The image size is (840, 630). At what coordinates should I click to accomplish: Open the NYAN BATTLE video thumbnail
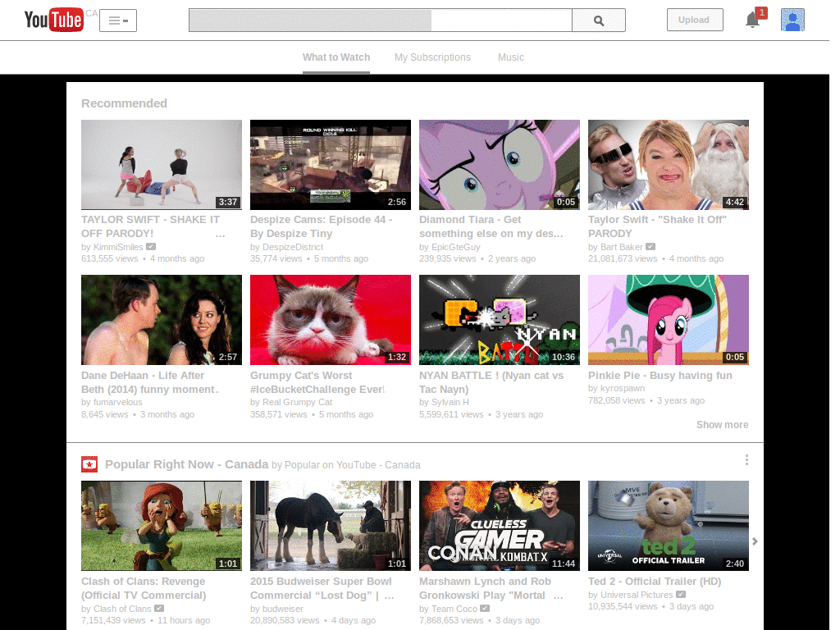500,320
